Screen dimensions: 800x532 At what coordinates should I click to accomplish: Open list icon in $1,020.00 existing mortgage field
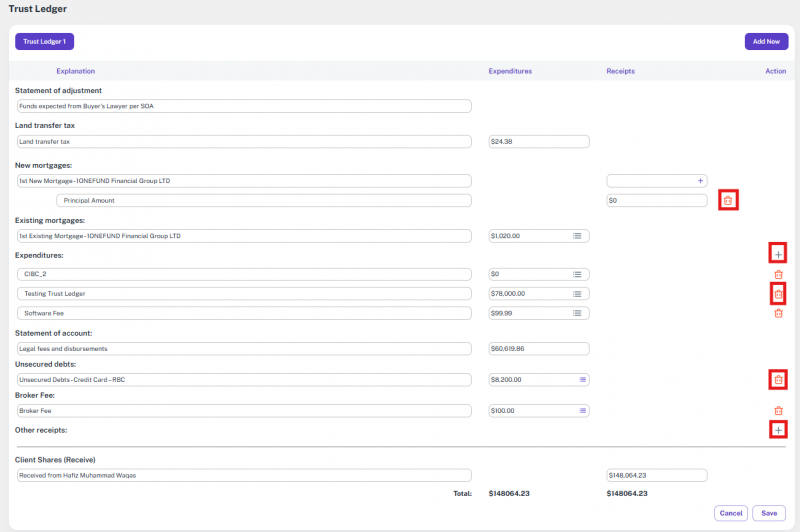(x=577, y=236)
